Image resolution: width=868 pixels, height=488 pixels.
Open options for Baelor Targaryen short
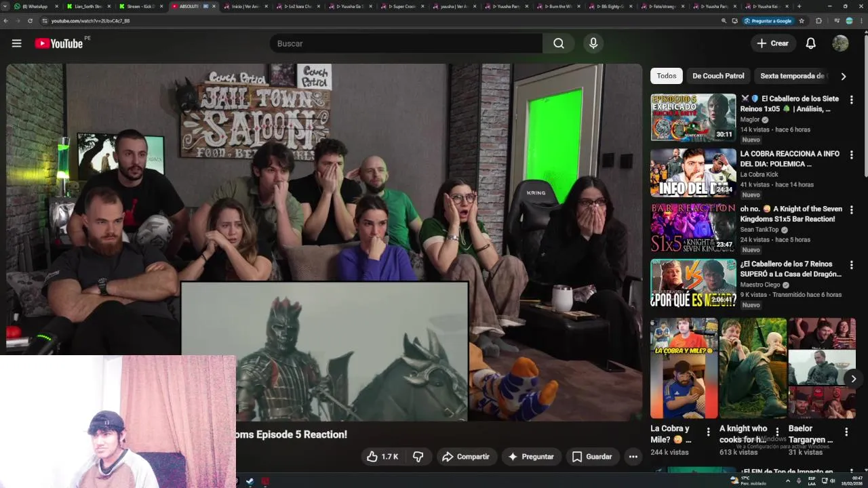[846, 432]
